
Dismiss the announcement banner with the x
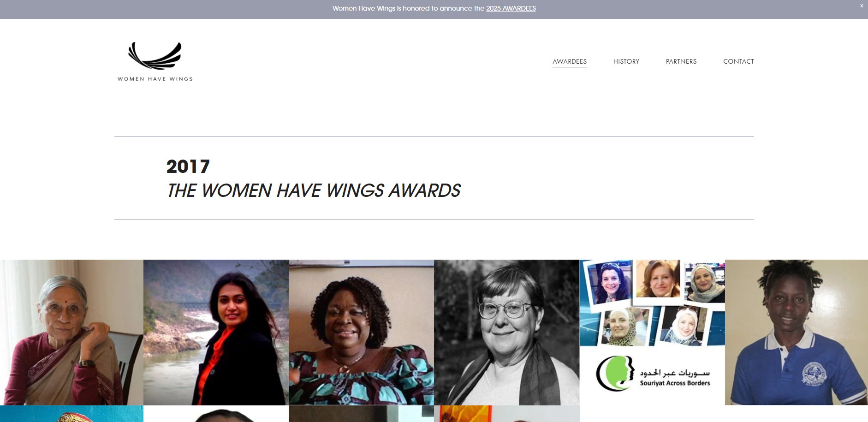point(861,6)
